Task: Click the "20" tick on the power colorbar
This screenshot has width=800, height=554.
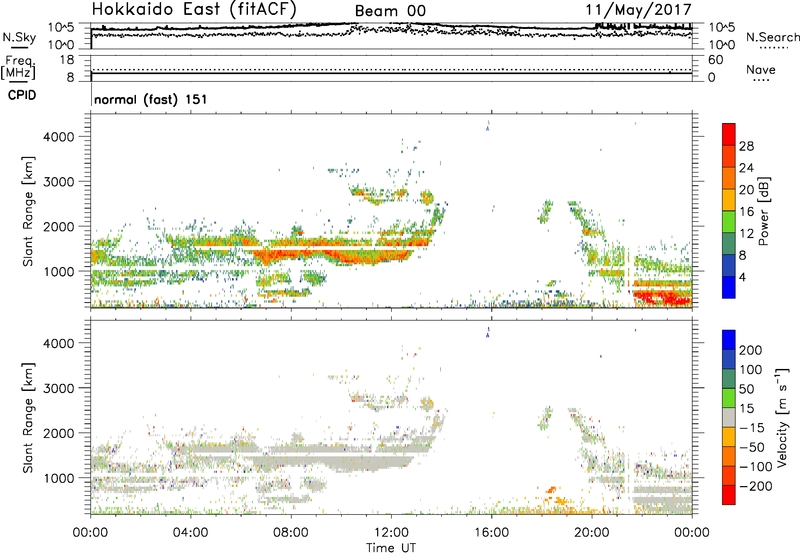Action: 746,190
